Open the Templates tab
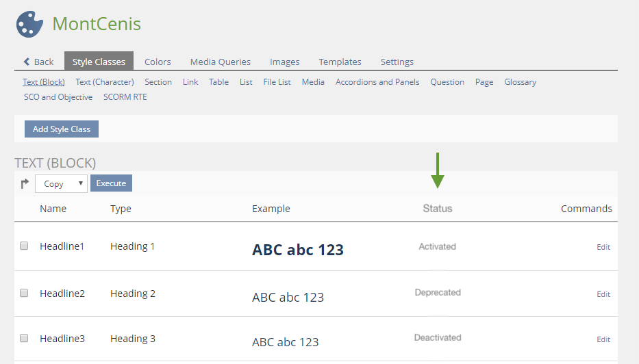 click(x=340, y=62)
